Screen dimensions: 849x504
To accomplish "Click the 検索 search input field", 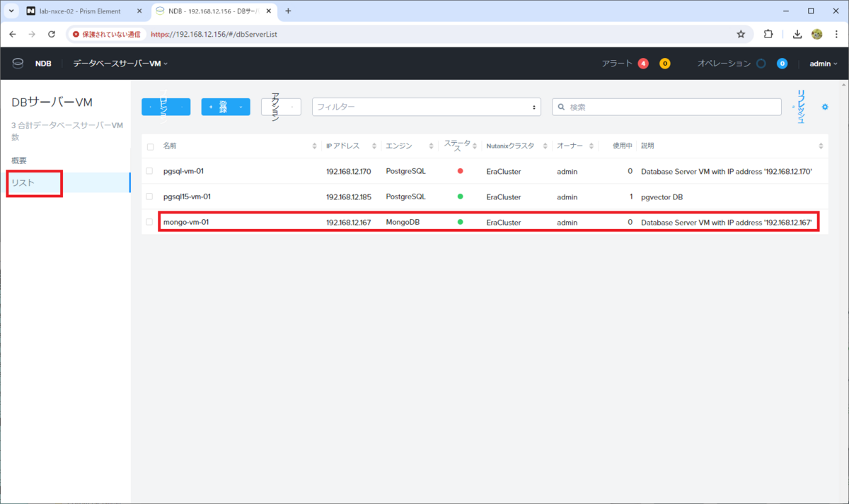I will (x=666, y=107).
